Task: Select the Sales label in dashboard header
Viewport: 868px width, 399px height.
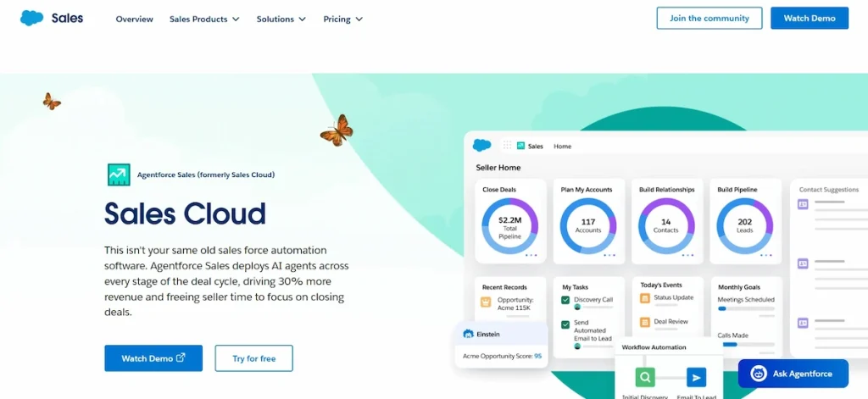Action: point(536,147)
